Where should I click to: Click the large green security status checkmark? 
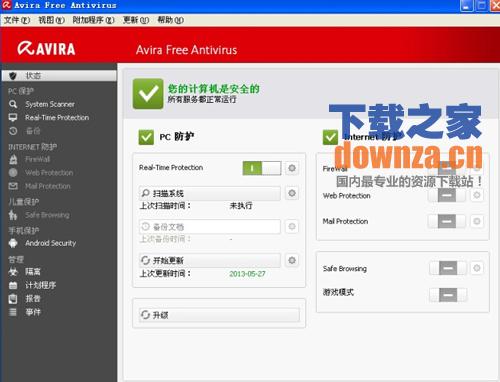(x=148, y=94)
